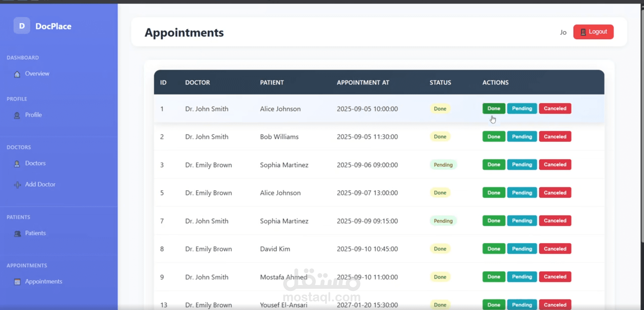The height and width of the screenshot is (310, 644).
Task: Click the plus icon beside Add Doctor
Action: click(x=17, y=185)
